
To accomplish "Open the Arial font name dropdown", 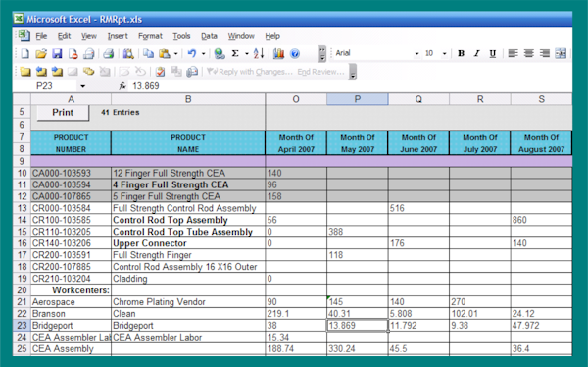I will [416, 54].
